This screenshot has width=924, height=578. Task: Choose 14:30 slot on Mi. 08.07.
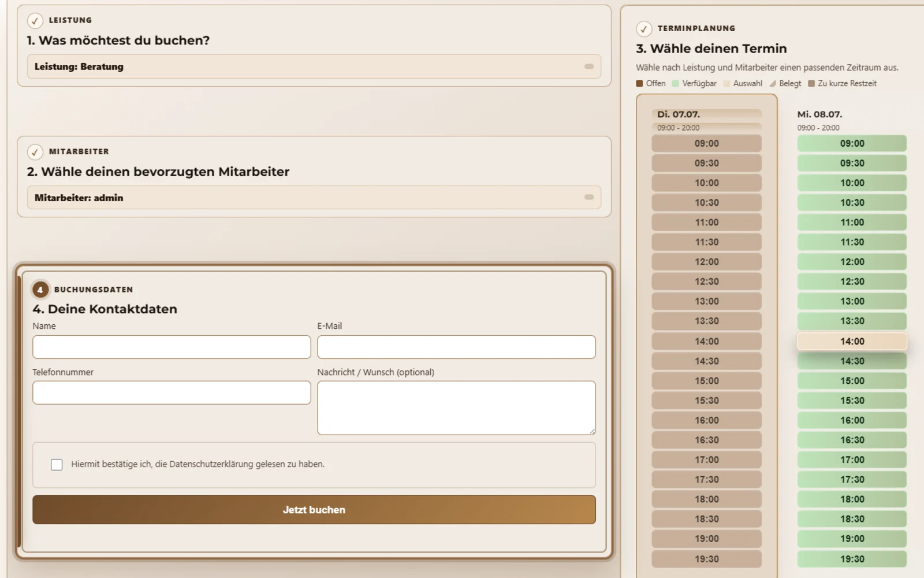coord(852,361)
